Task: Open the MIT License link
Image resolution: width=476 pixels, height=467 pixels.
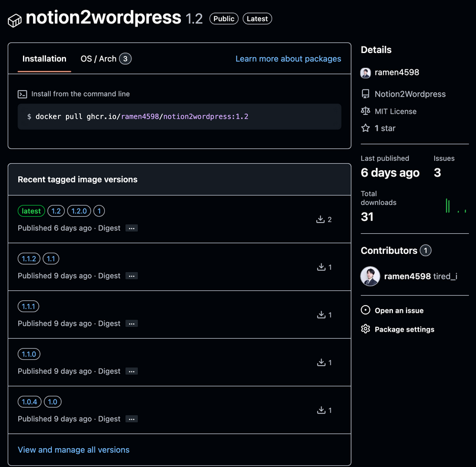Action: (x=395, y=111)
